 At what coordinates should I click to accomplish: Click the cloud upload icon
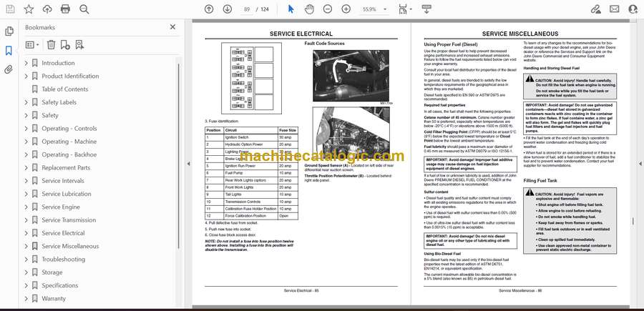tap(47, 9)
